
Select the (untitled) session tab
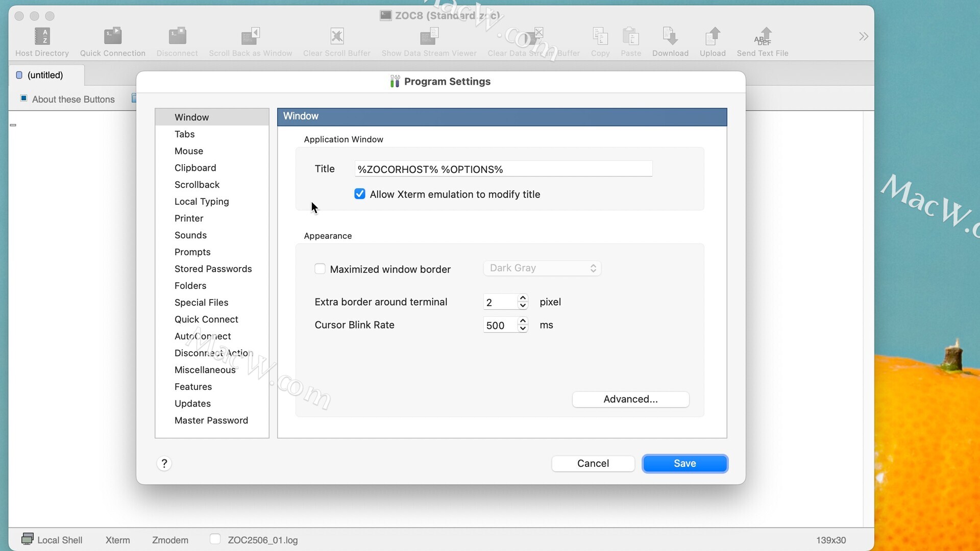[46, 75]
